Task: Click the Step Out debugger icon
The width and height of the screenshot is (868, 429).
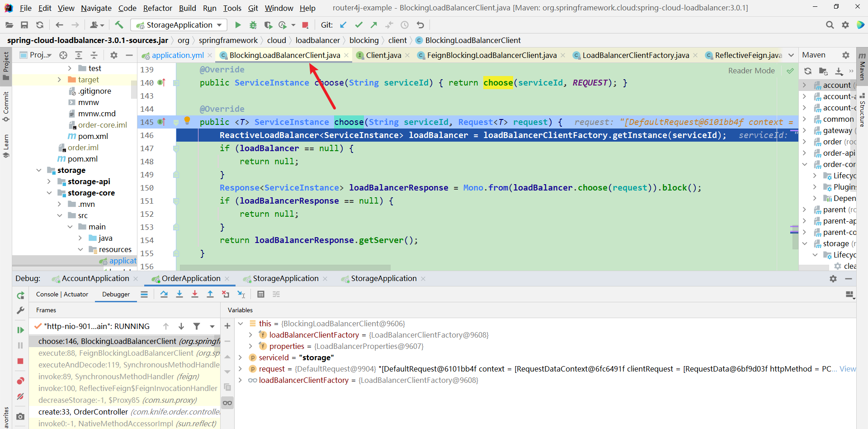Action: (x=210, y=294)
